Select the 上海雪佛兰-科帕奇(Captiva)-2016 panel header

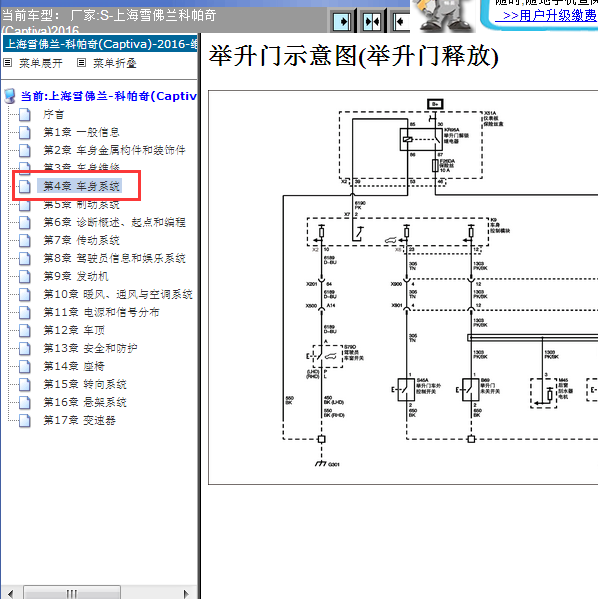(100, 44)
